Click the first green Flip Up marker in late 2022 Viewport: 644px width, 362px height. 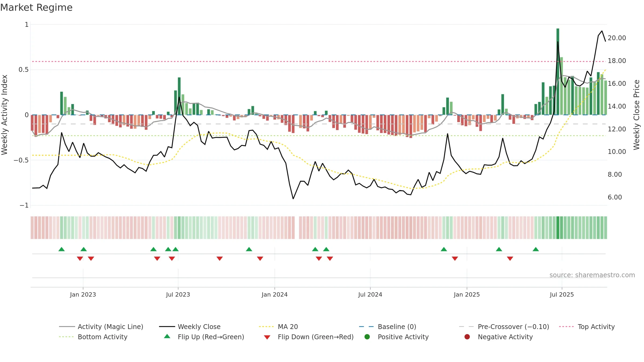pyautogui.click(x=61, y=249)
